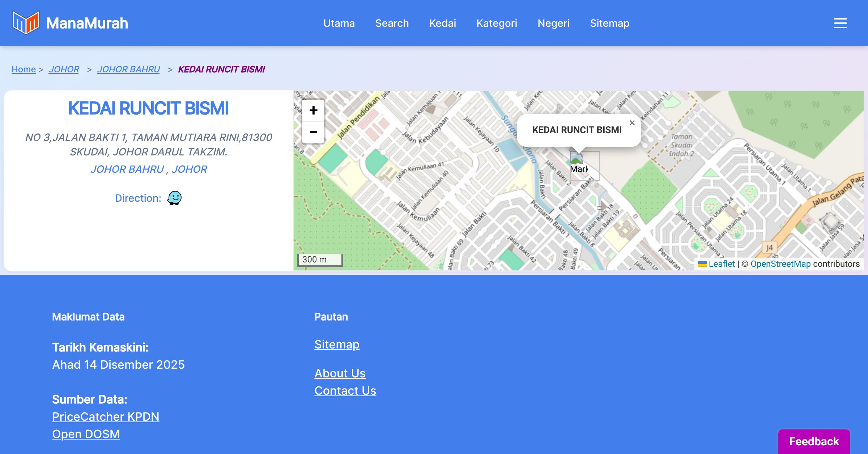Navigate to JOHOR BAHRU breadcrumb
Viewport: 868px width, 454px height.
coord(128,69)
